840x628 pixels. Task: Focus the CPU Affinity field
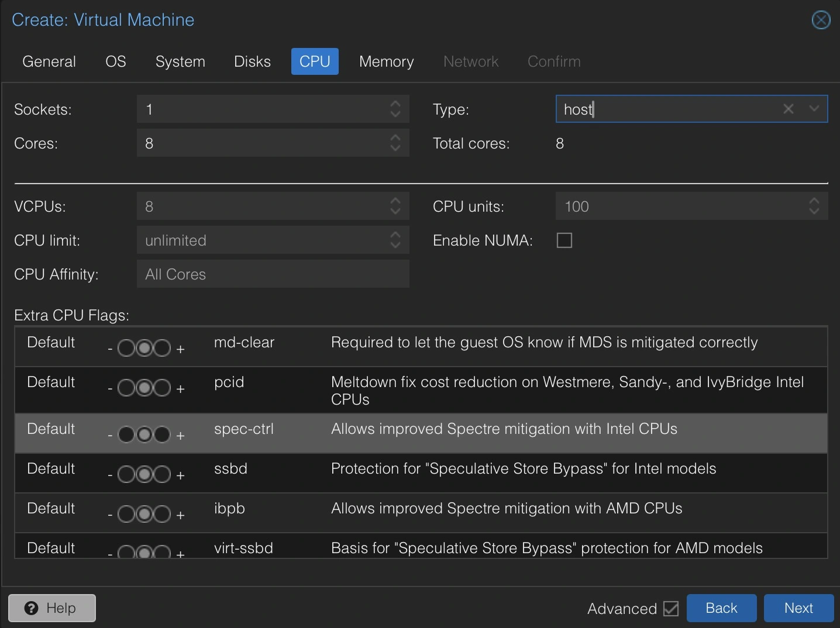pyautogui.click(x=273, y=274)
